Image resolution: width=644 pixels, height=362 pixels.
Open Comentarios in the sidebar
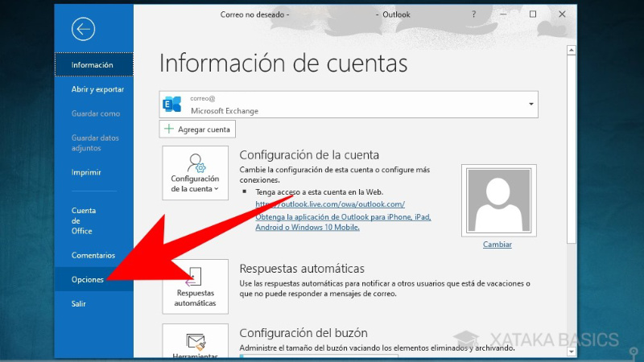94,255
